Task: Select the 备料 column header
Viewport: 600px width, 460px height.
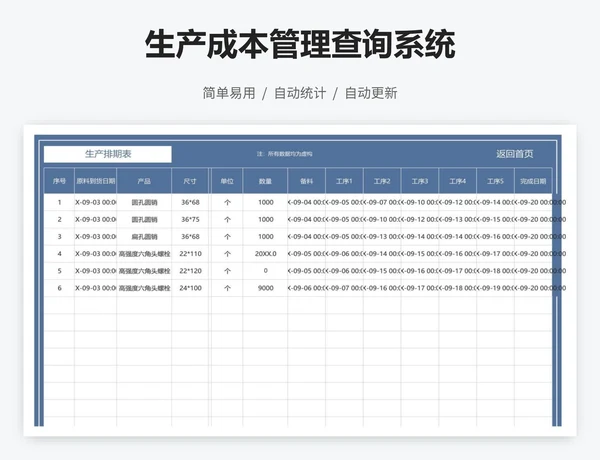Action: pyautogui.click(x=307, y=181)
